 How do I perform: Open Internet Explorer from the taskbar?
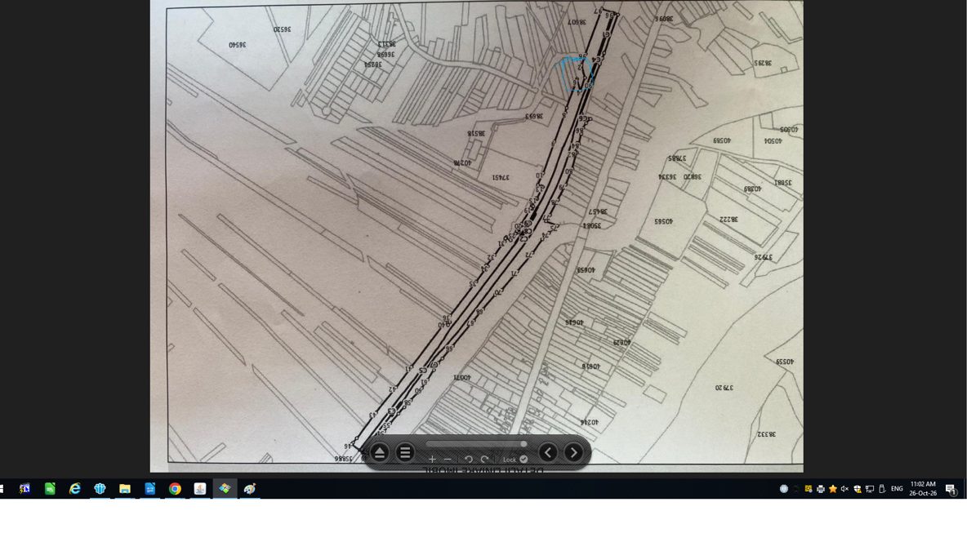(x=75, y=489)
